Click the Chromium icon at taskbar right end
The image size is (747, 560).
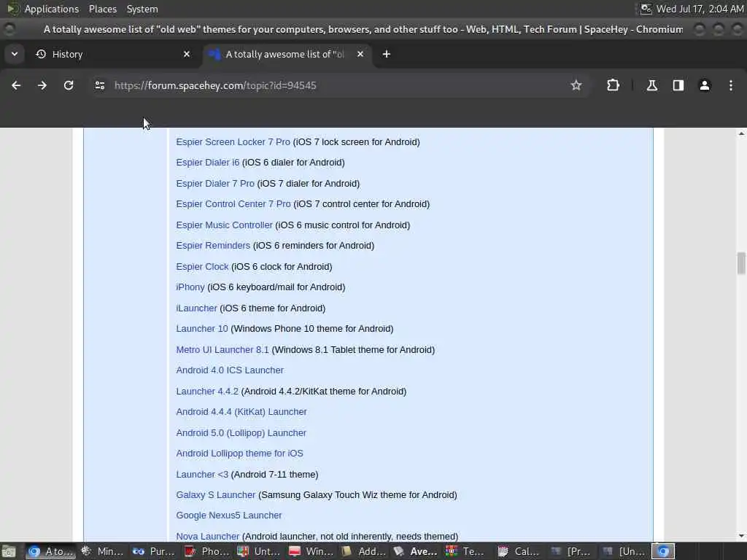click(663, 551)
